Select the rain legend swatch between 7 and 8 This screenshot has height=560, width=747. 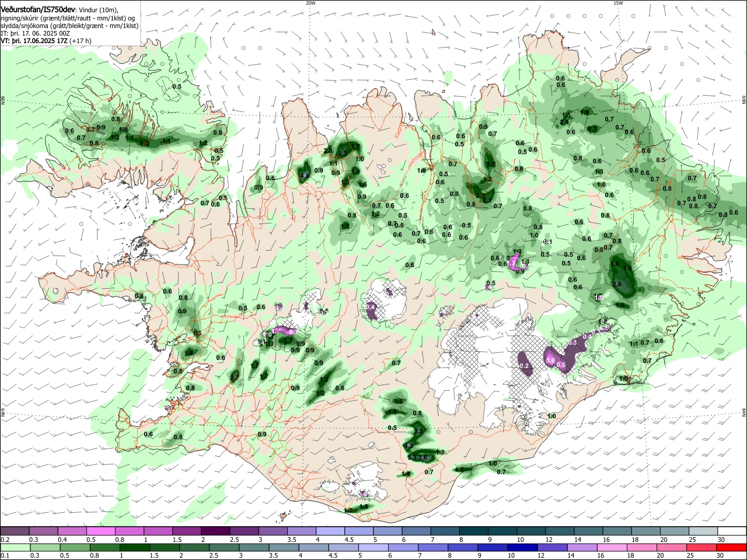[x=433, y=547]
